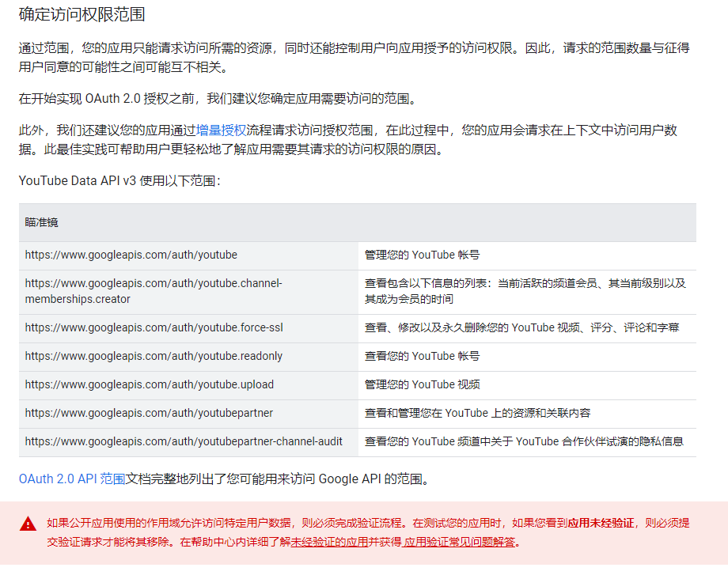
Task: Click the 瞄准镜 table header
Action: pyautogui.click(x=41, y=222)
